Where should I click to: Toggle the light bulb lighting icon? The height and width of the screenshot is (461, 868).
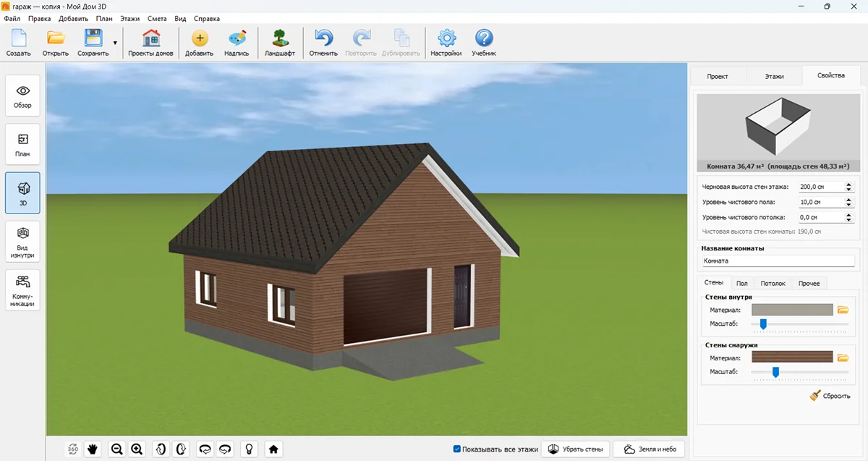(x=250, y=449)
